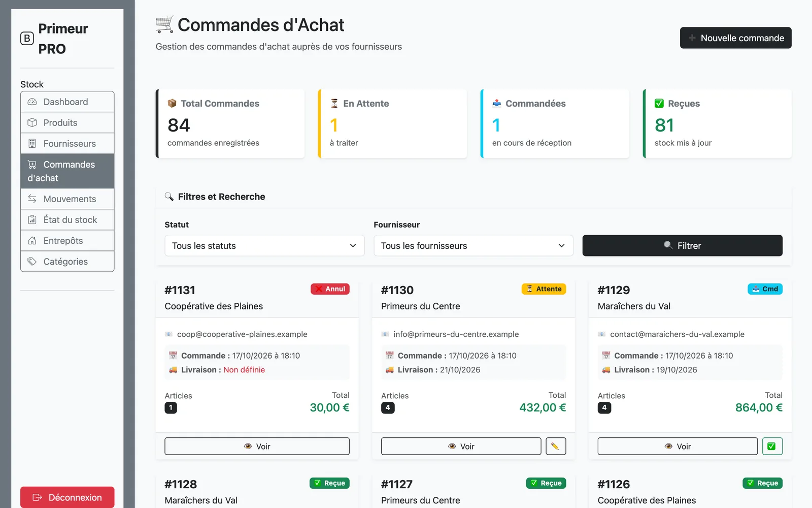The width and height of the screenshot is (812, 508).
Task: Open Catégories from the sidebar
Action: (x=67, y=261)
